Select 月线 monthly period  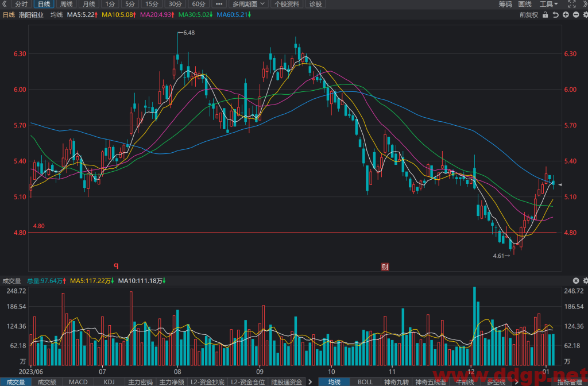point(89,4)
